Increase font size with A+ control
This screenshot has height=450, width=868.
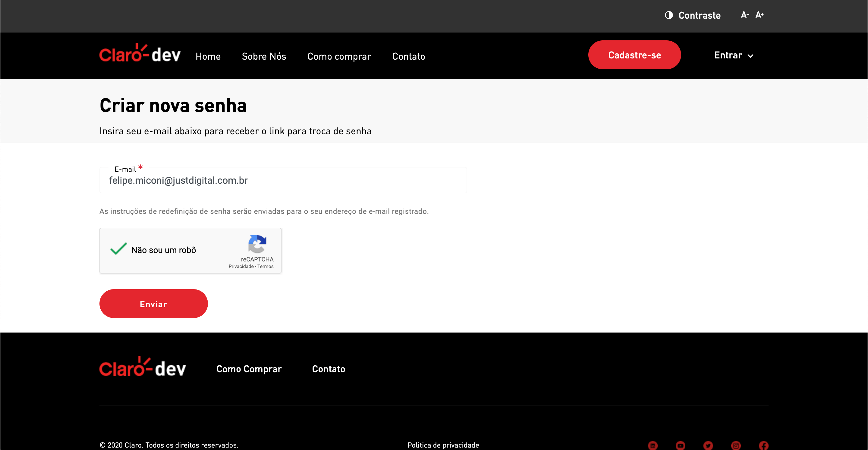(x=760, y=15)
